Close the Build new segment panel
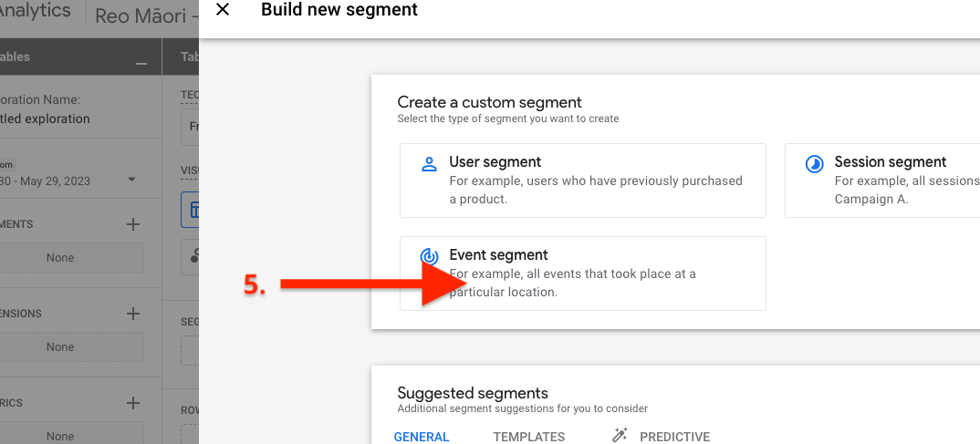 tap(223, 10)
